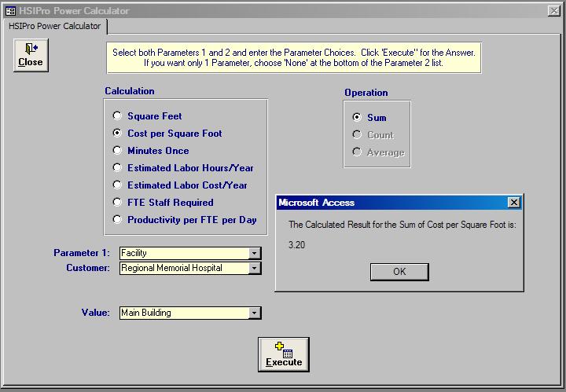The width and height of the screenshot is (566, 392).
Task: Choose FTE Staff Required calculation
Action: coord(164,203)
